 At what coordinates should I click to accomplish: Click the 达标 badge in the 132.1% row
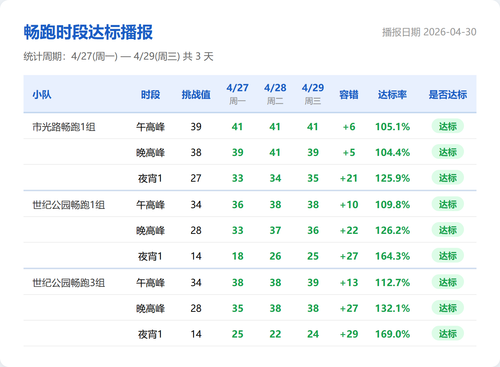[448, 308]
